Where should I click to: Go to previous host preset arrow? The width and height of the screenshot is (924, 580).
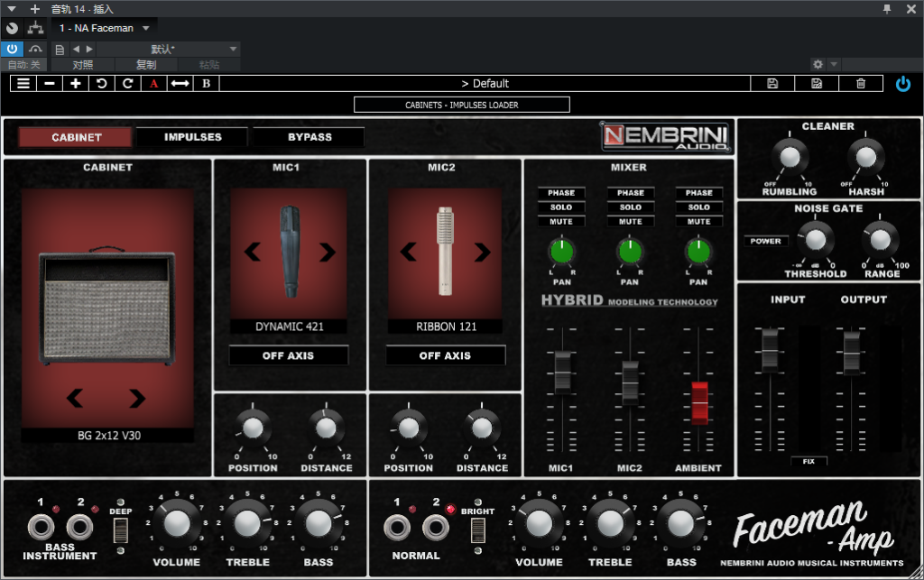(x=76, y=49)
